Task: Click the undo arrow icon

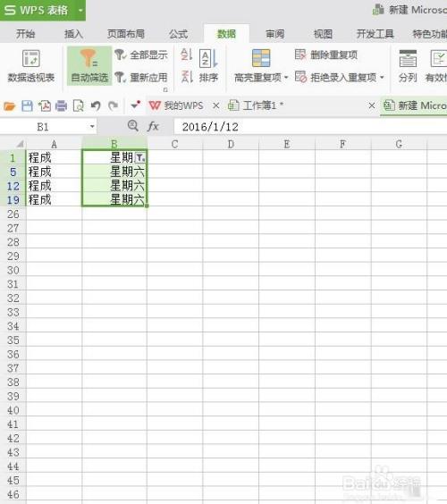Action: click(96, 105)
